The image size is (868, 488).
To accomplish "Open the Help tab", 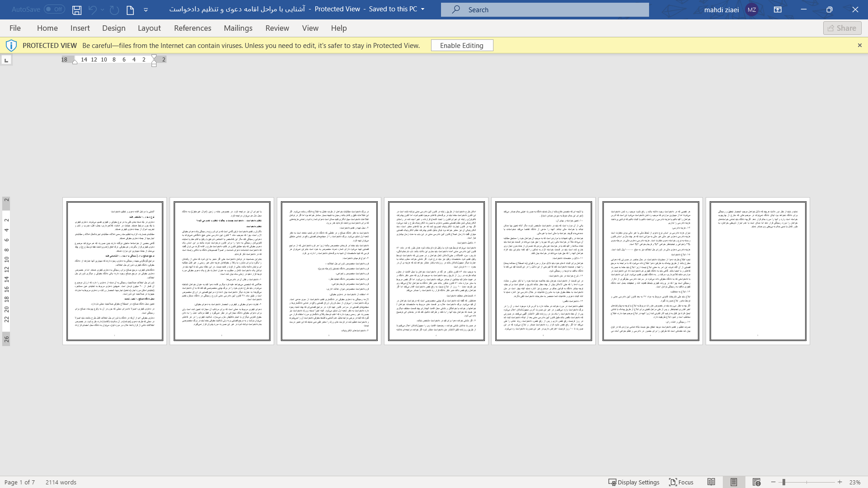I will pos(339,28).
